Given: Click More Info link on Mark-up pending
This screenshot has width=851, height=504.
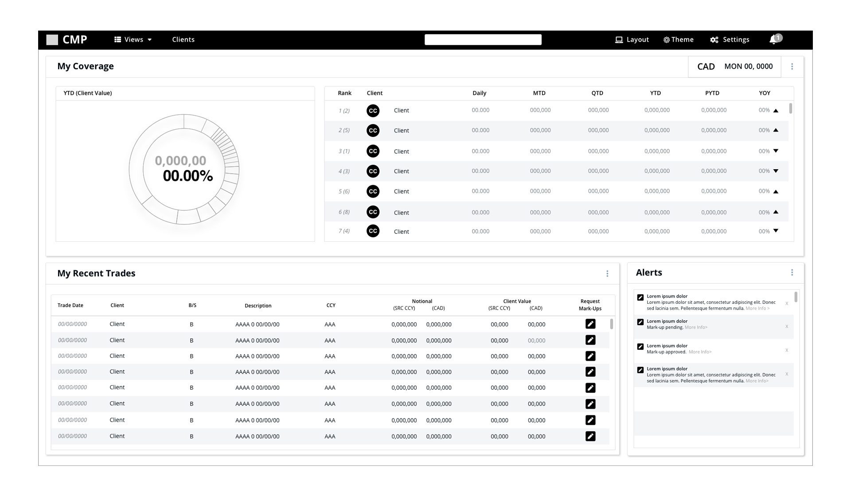Looking at the screenshot, I should [x=696, y=328].
